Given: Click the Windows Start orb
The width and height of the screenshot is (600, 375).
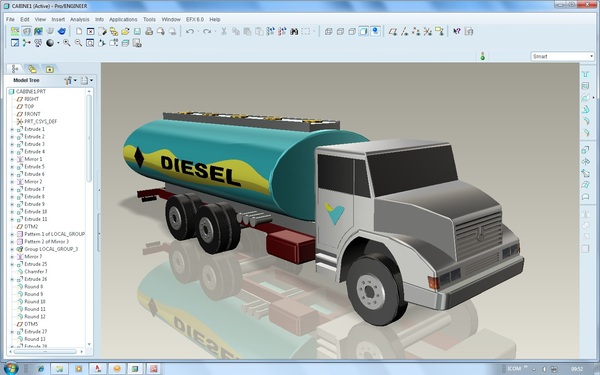Looking at the screenshot, I should (10, 368).
